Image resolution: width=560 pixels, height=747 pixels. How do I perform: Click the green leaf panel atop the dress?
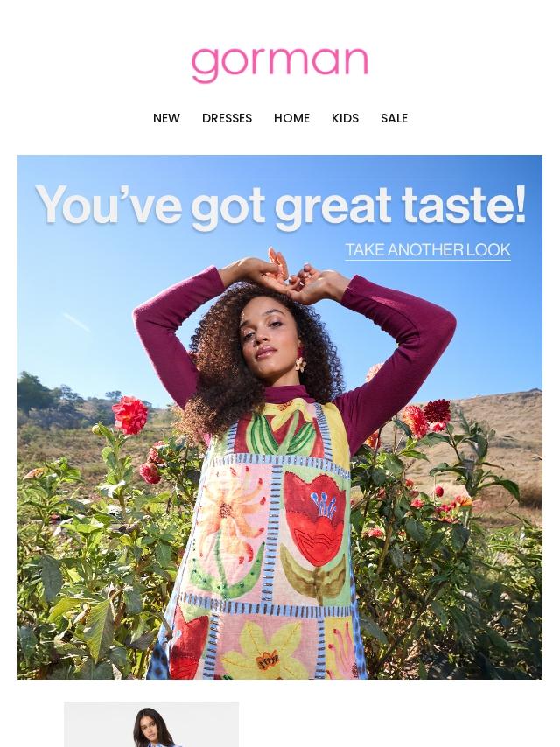pyautogui.click(x=283, y=430)
